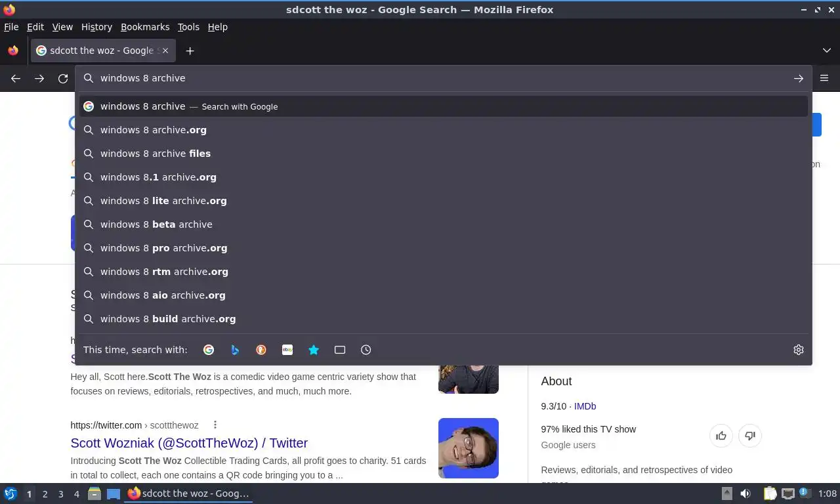Choose 'windows 8 archive — Search with Google'

pyautogui.click(x=444, y=106)
